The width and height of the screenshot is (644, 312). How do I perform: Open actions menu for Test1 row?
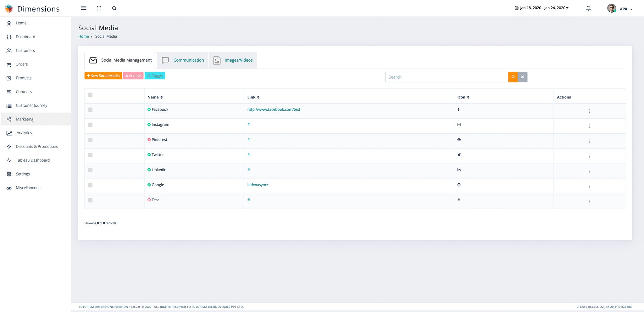click(589, 202)
